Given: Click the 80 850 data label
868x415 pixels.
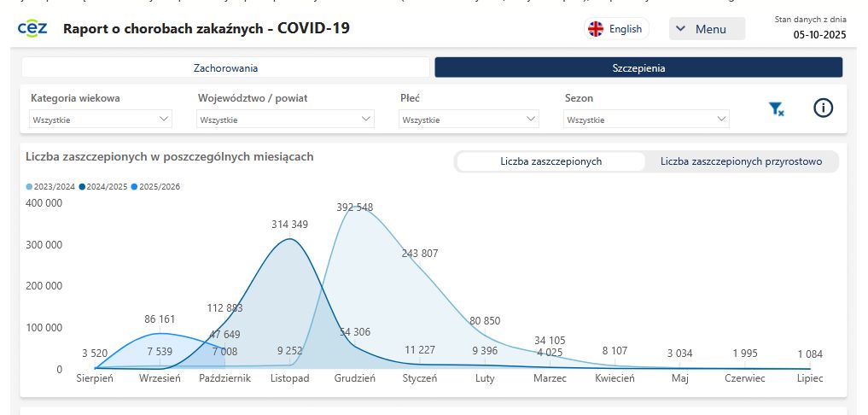Looking at the screenshot, I should (485, 321).
